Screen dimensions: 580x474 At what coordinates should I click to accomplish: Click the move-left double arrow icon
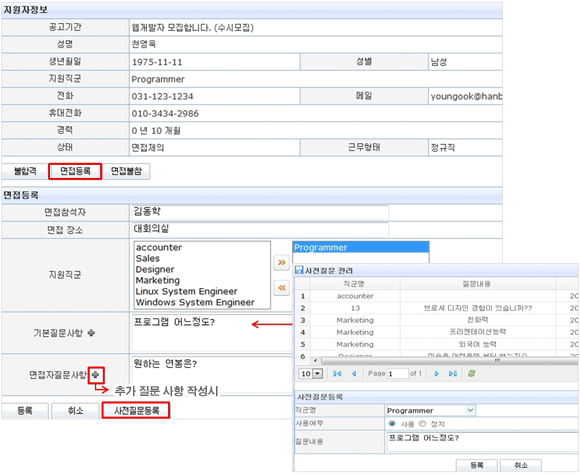281,288
